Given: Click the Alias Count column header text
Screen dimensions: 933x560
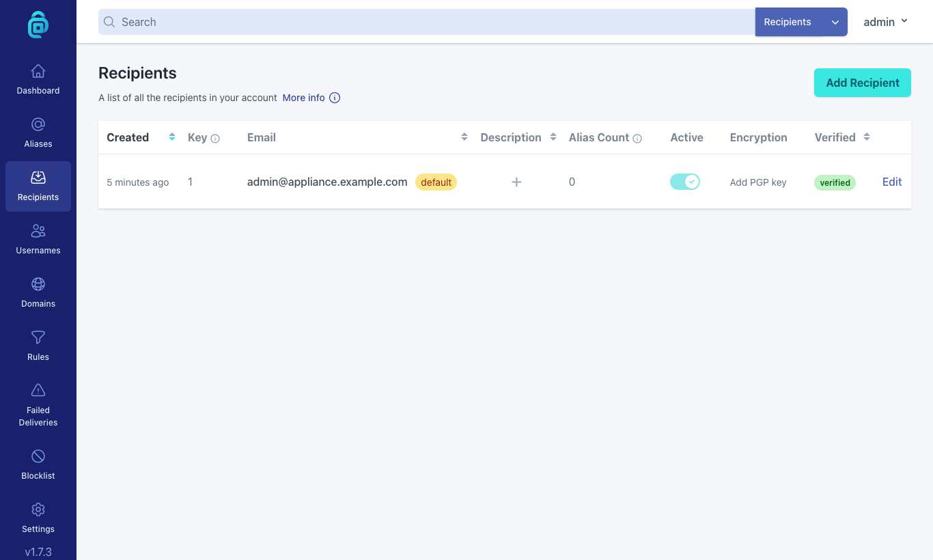Looking at the screenshot, I should point(599,137).
